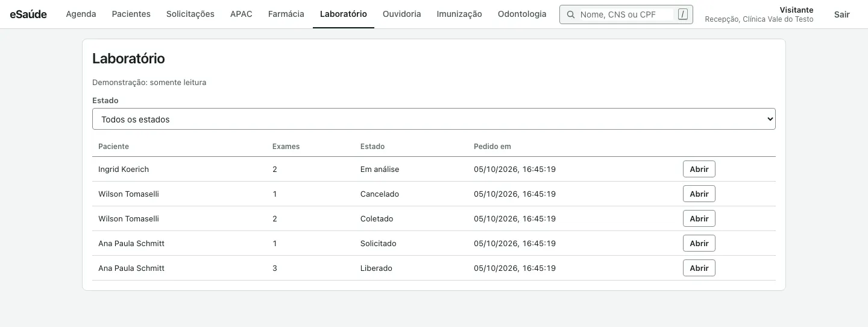
Task: Click Abrir for the Coletado order
Action: coord(699,218)
